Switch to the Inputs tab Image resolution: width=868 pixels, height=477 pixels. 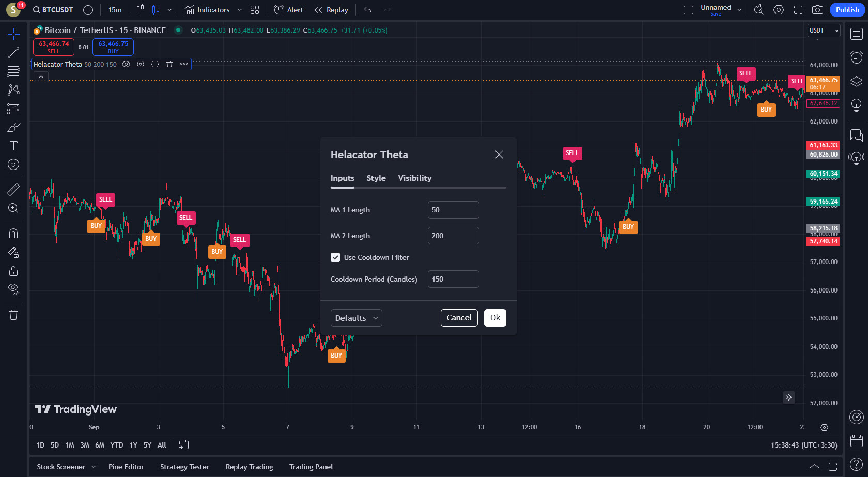click(343, 178)
